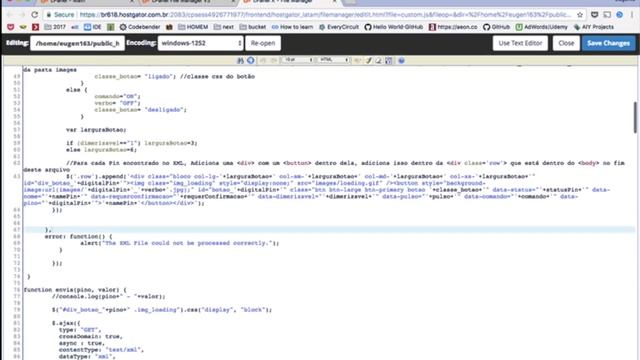Click the reset-highlight icon next to syntax selector

click(358, 60)
